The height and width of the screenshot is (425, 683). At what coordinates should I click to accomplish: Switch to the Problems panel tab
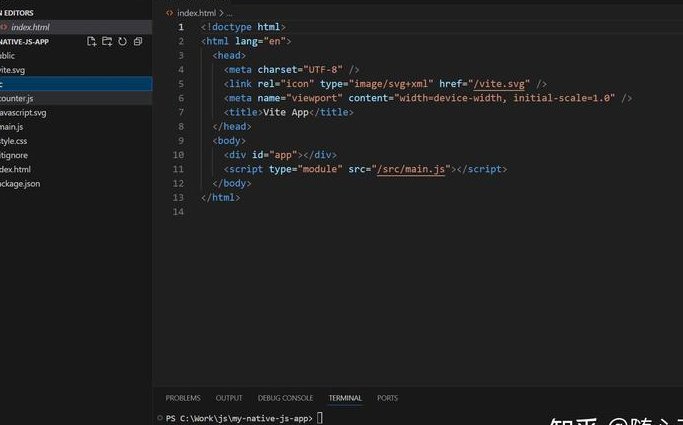(183, 398)
